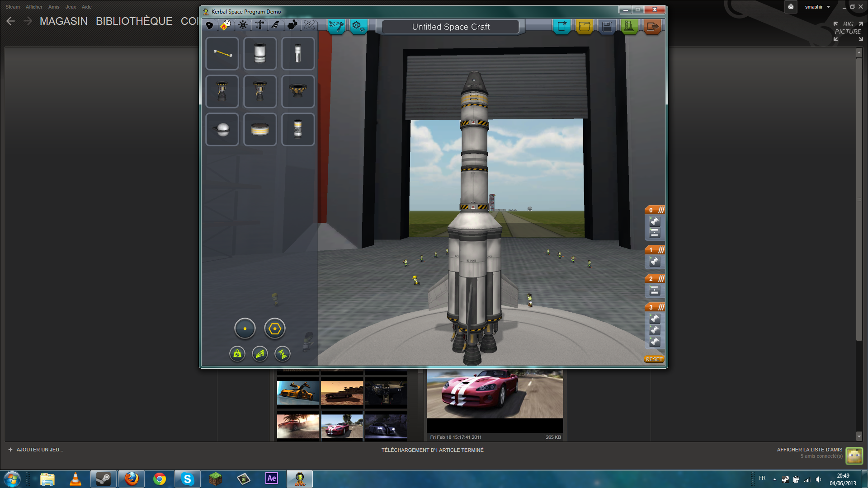868x488 pixels.
Task: Open Skype from the taskbar
Action: coord(188,479)
